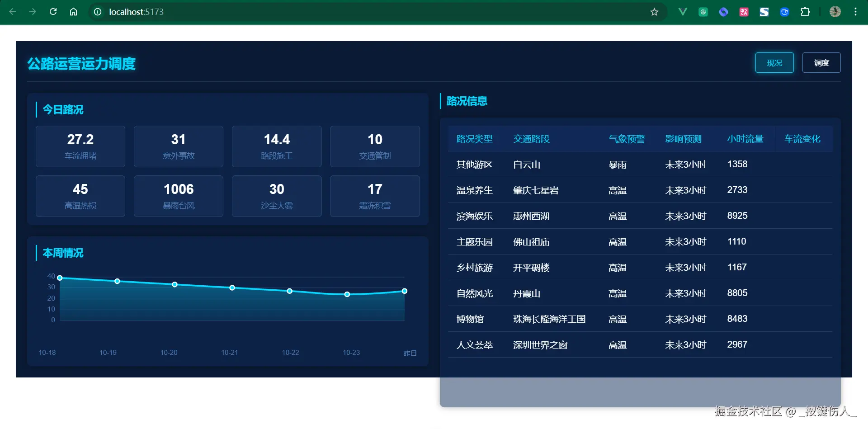The height and width of the screenshot is (429, 868).
Task: Click the 昨日 label on the chart axis
Action: pyautogui.click(x=410, y=353)
